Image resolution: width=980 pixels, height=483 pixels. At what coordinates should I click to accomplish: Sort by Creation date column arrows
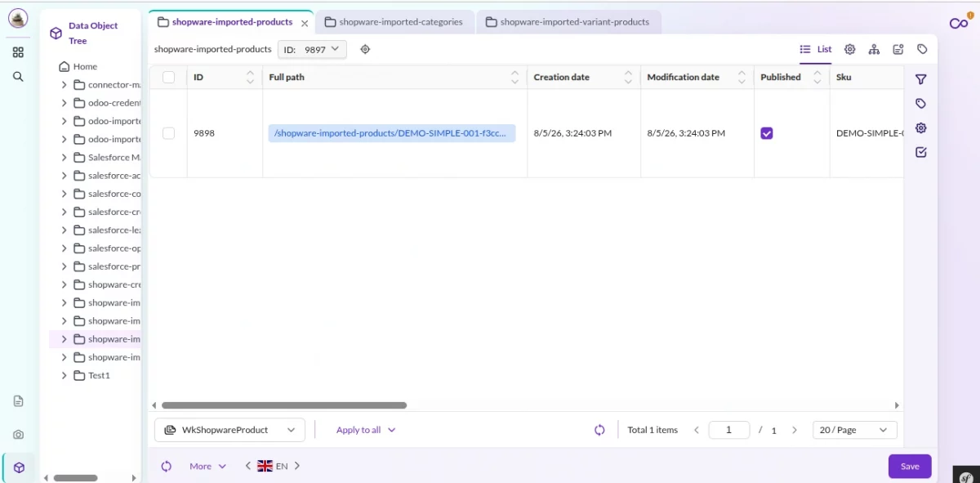click(x=628, y=77)
